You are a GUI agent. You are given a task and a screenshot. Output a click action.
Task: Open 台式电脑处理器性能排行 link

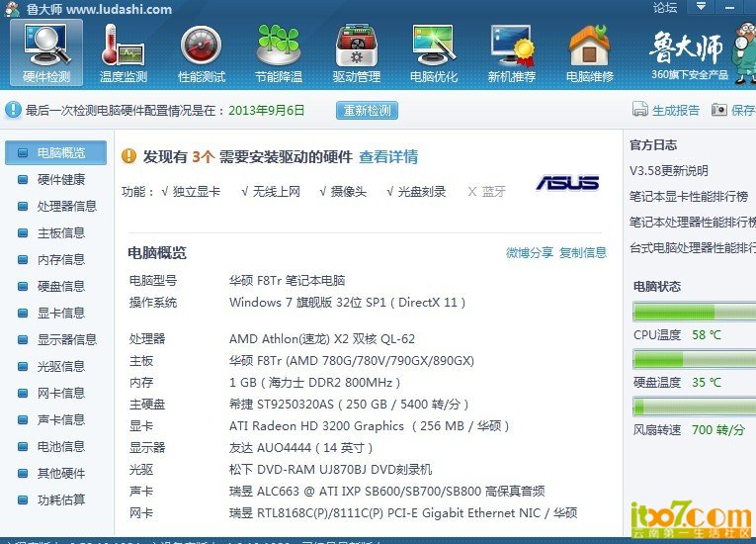[693, 248]
